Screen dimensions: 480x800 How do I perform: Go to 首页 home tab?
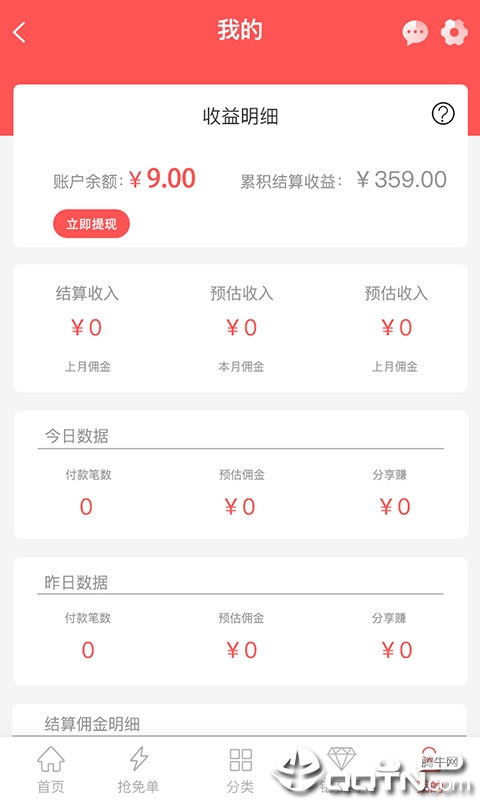[x=51, y=770]
